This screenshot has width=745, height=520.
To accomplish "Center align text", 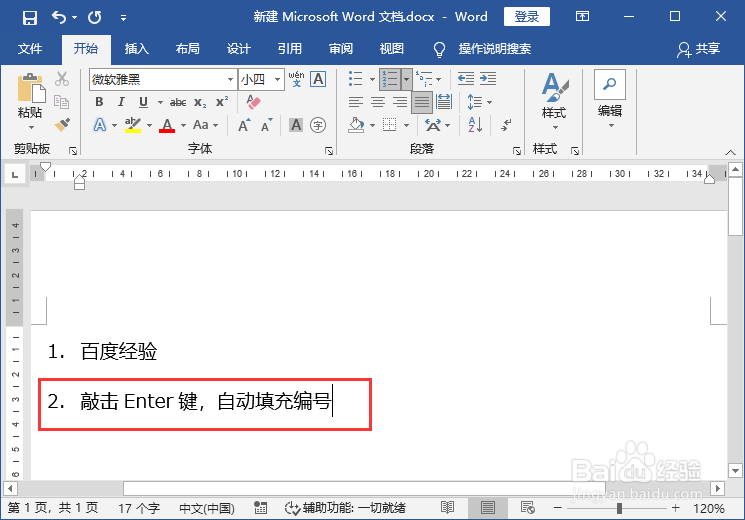I will 378,102.
